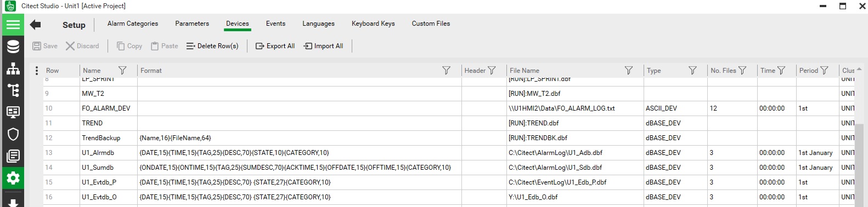This screenshot has width=868, height=207.
Task: Click the U1_Alrmdb name cell
Action: [x=108, y=153]
